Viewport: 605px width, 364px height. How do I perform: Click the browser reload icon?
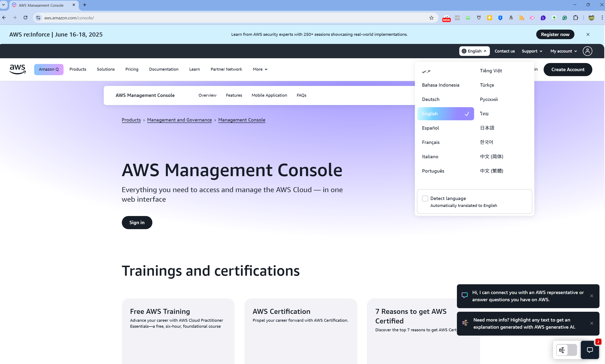pyautogui.click(x=25, y=18)
